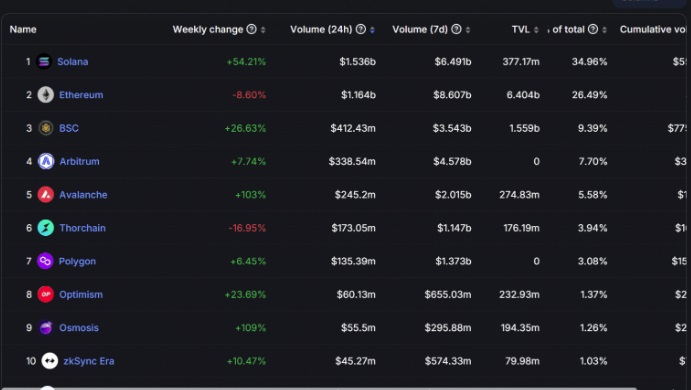
Task: Click the BSC chain logo icon
Action: click(x=45, y=128)
